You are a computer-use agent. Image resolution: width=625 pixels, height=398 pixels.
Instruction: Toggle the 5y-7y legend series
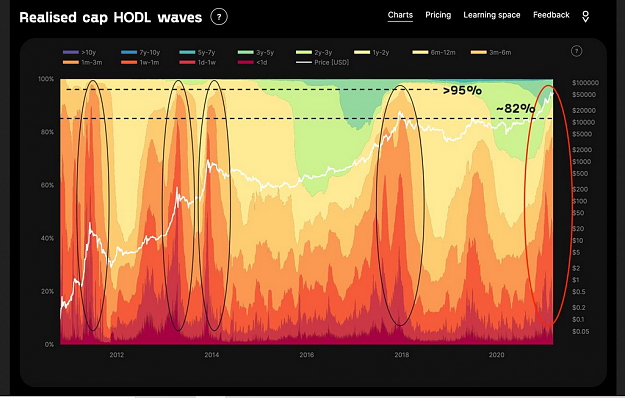[197, 52]
